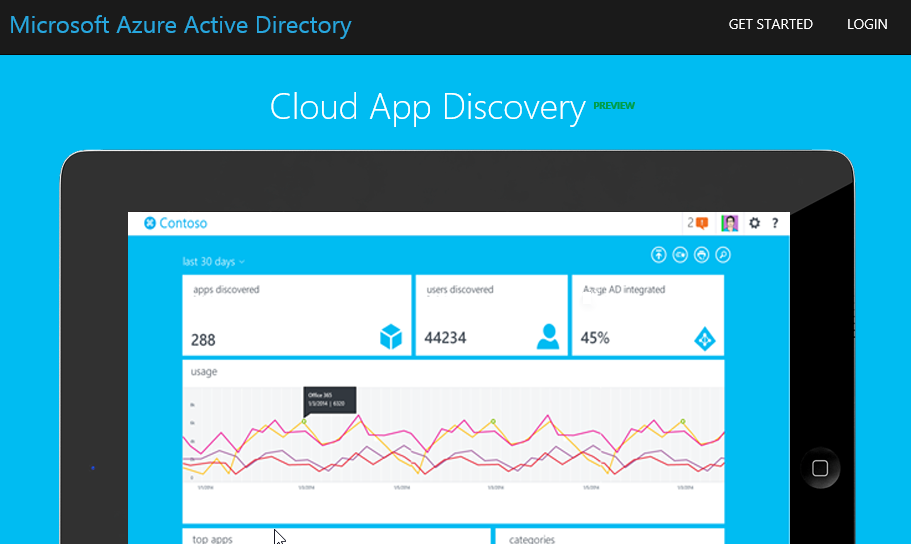Click the person icon in users discovered tile
This screenshot has width=911, height=544.
coord(548,337)
